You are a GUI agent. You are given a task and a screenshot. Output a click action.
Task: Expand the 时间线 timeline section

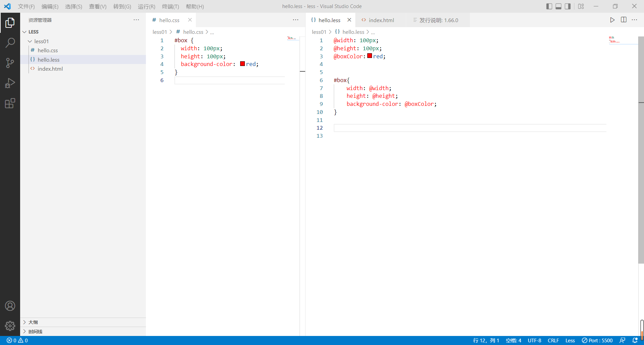click(x=83, y=332)
